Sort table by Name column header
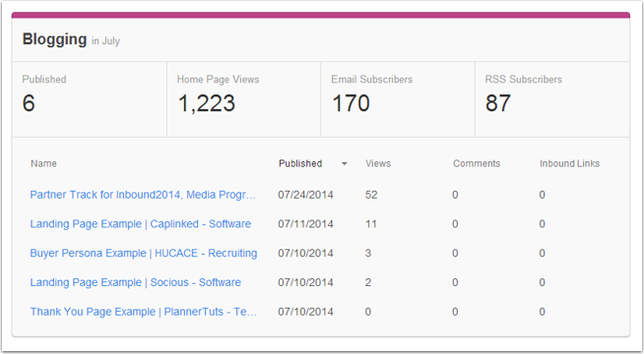 pyautogui.click(x=43, y=163)
